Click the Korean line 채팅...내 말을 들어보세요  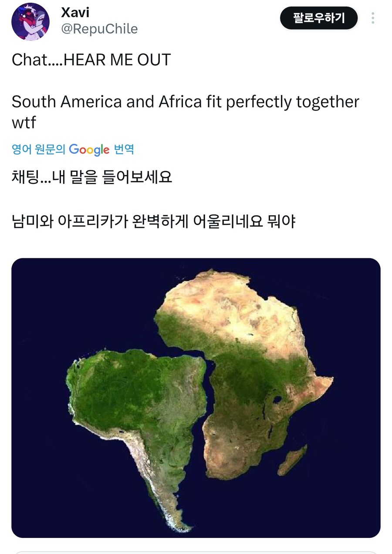pyautogui.click(x=92, y=177)
